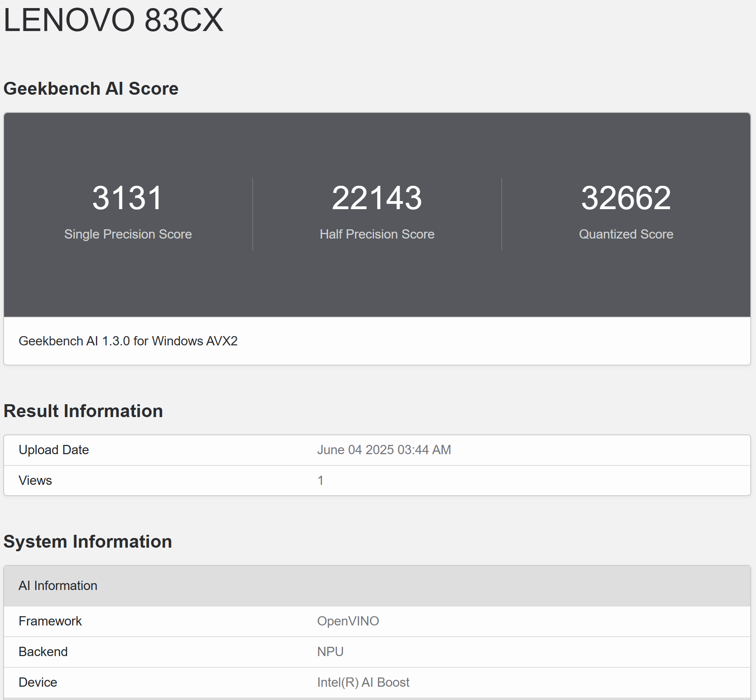Click the System Information heading
The width and height of the screenshot is (756, 700).
88,542
